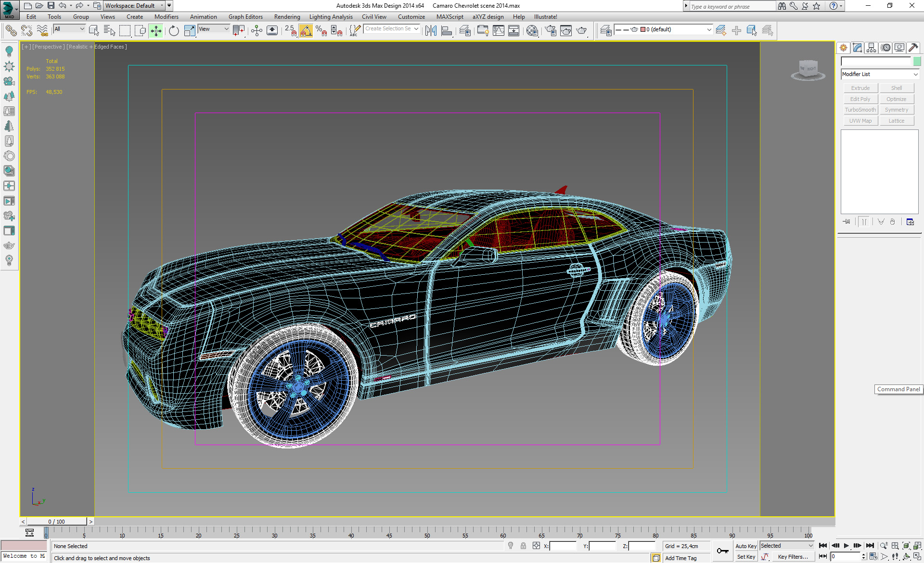Click the Align tool icon

point(447,31)
